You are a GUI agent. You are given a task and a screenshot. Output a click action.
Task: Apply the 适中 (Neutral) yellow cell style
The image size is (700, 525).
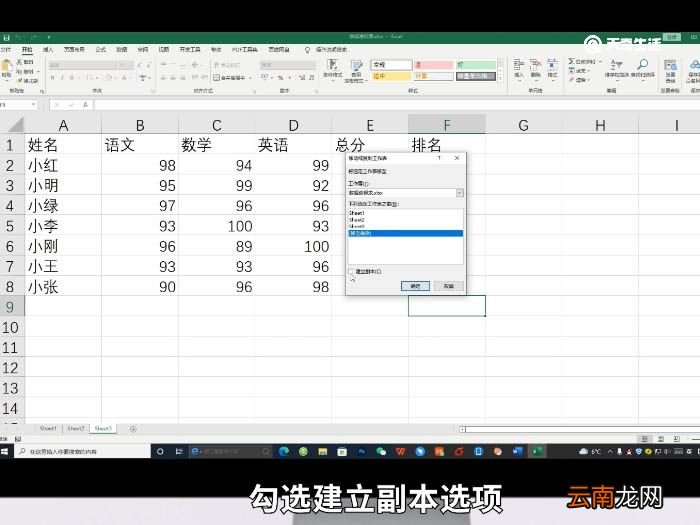[x=391, y=76]
